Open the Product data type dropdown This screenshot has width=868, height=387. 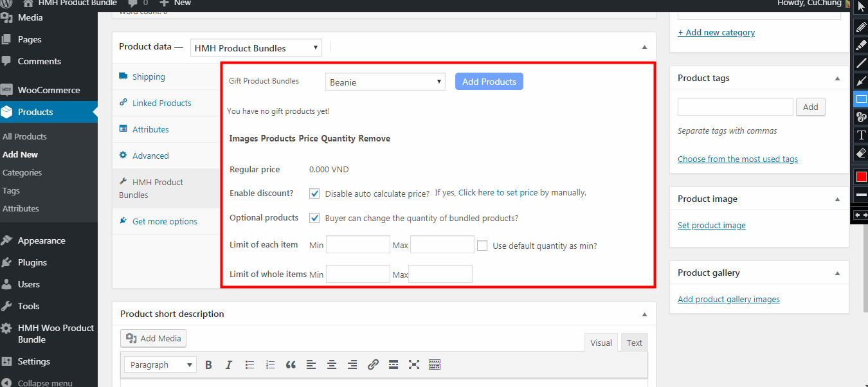[256, 48]
